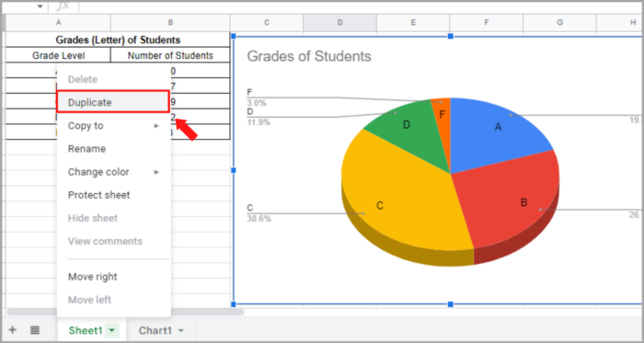Switch to the Sheet1 tab
The image size is (644, 343).
(85, 331)
